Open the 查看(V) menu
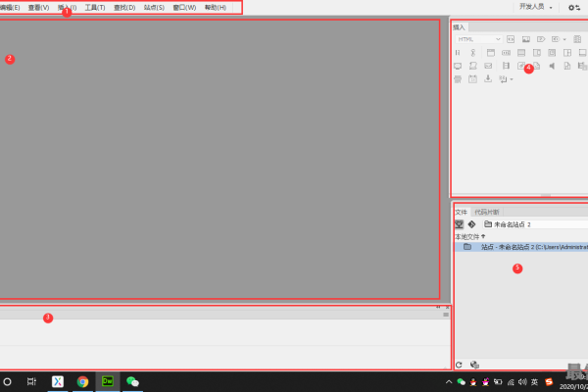 click(x=38, y=7)
